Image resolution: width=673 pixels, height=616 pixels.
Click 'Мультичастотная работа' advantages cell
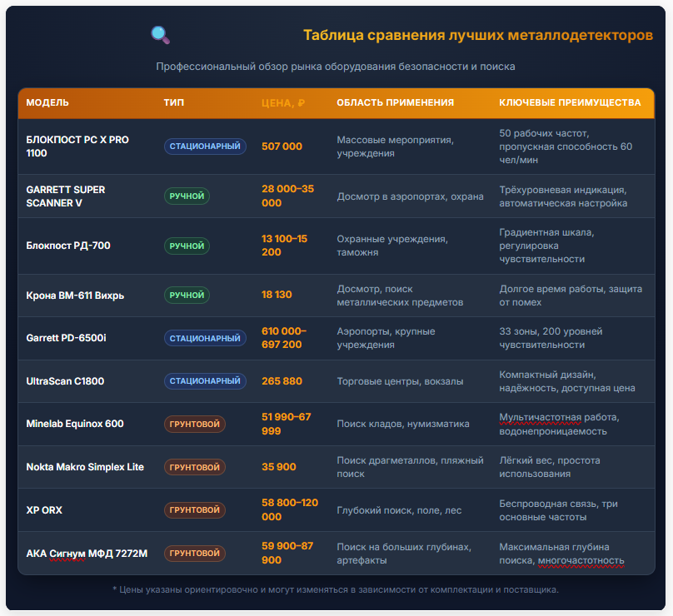pos(559,425)
